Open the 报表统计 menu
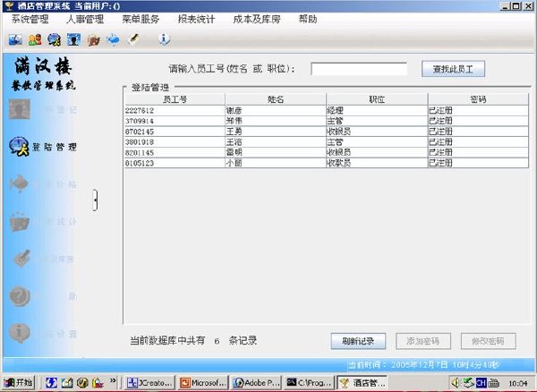 196,20
